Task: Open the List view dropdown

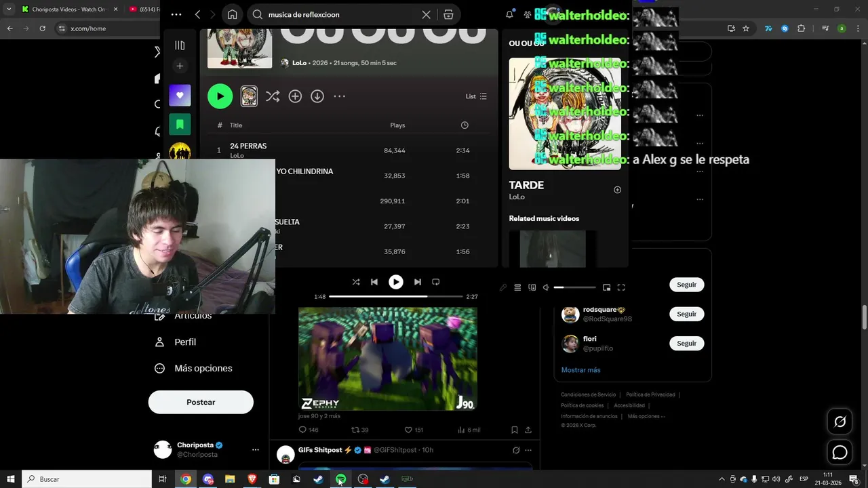Action: click(476, 96)
